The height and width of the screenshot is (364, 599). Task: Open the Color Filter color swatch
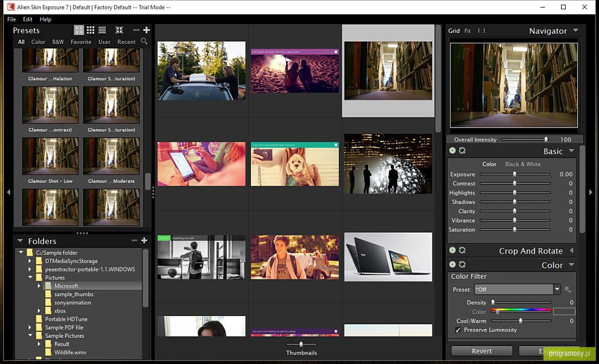pyautogui.click(x=564, y=311)
